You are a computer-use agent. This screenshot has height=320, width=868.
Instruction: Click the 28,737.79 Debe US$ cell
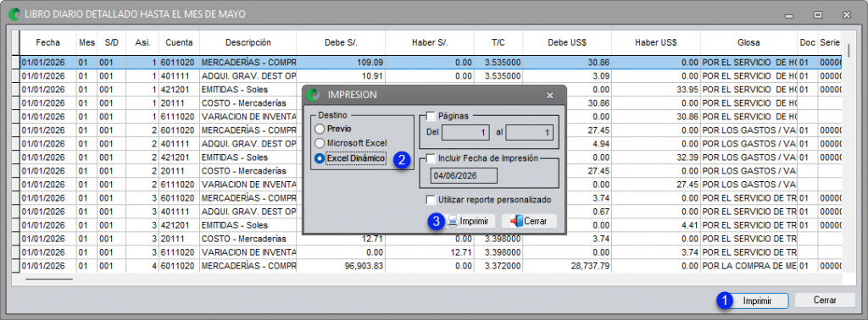(567, 266)
